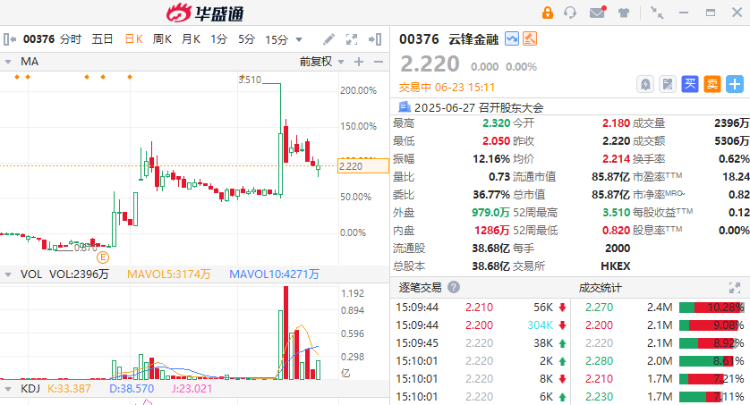This screenshot has width=750, height=405.
Task: Add indicator with the plus icon
Action: (x=359, y=62)
